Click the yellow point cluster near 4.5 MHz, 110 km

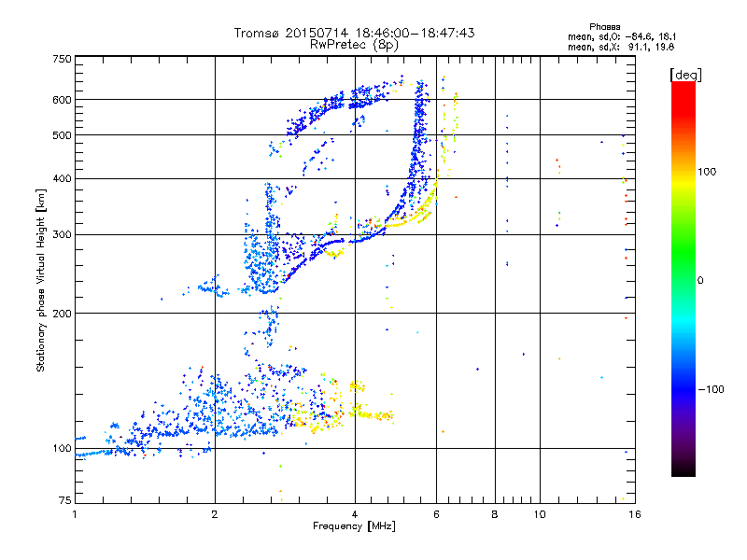(374, 415)
